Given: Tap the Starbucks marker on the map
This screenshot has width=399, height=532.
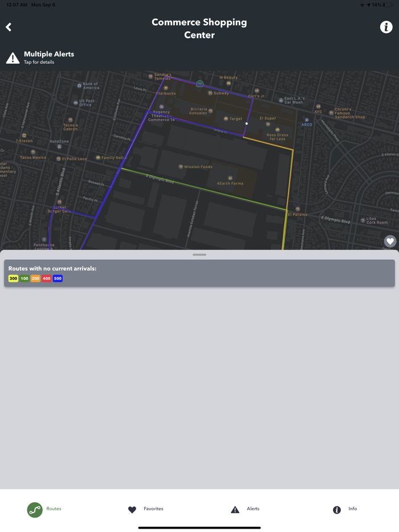Looking at the screenshot, I should (166, 88).
